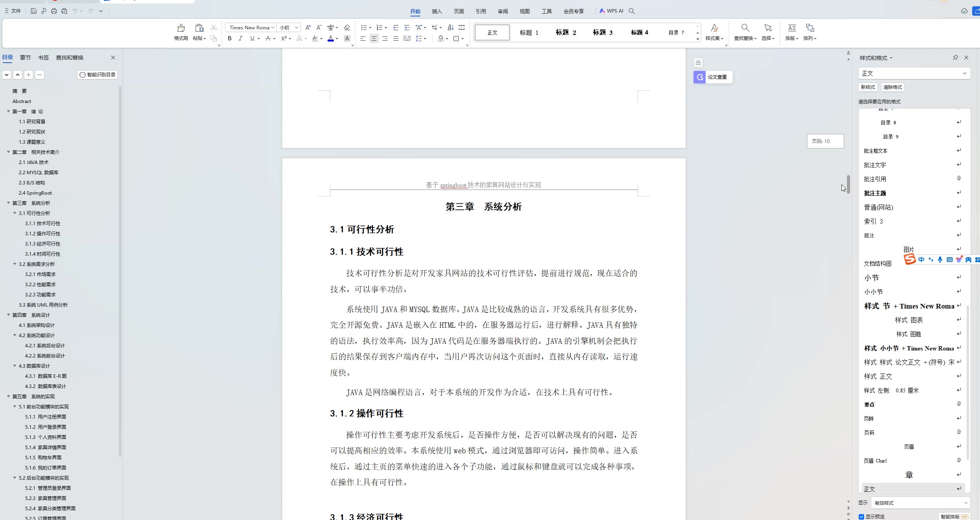Clear formatting with the eraser icon
The image size is (980, 520).
click(347, 27)
